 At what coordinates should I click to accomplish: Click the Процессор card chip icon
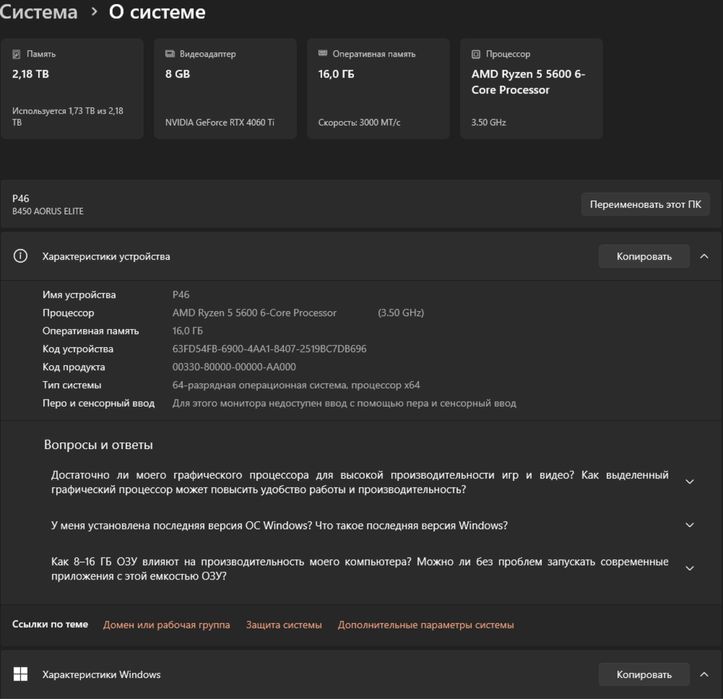point(477,54)
